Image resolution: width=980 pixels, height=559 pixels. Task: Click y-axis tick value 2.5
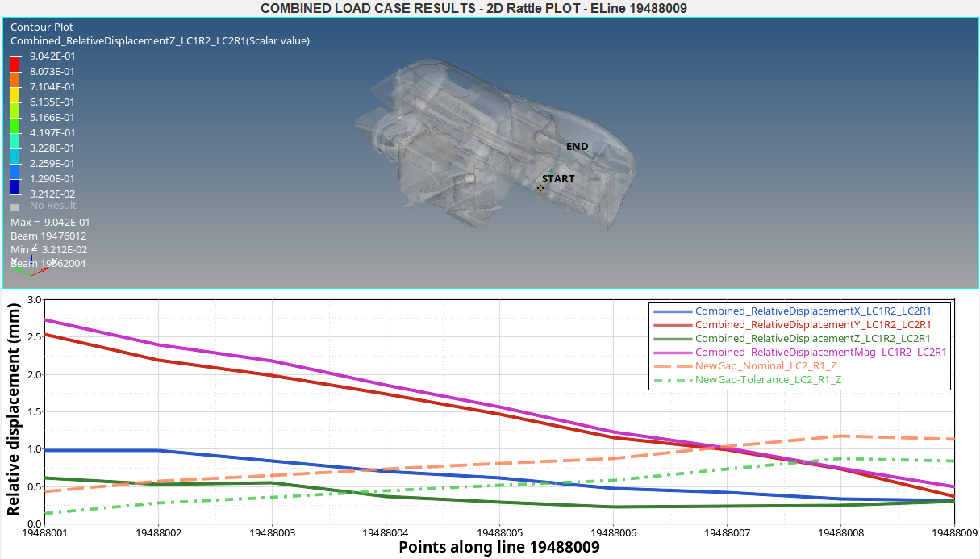pyautogui.click(x=33, y=337)
